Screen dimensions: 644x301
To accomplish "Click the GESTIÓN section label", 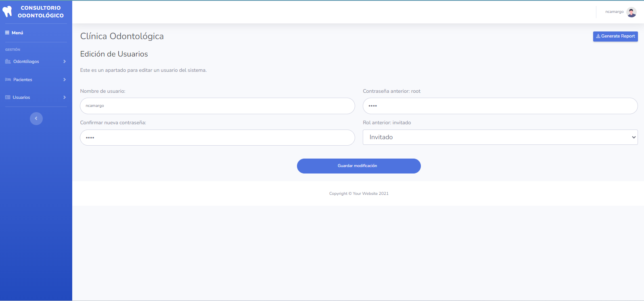I will coord(13,50).
